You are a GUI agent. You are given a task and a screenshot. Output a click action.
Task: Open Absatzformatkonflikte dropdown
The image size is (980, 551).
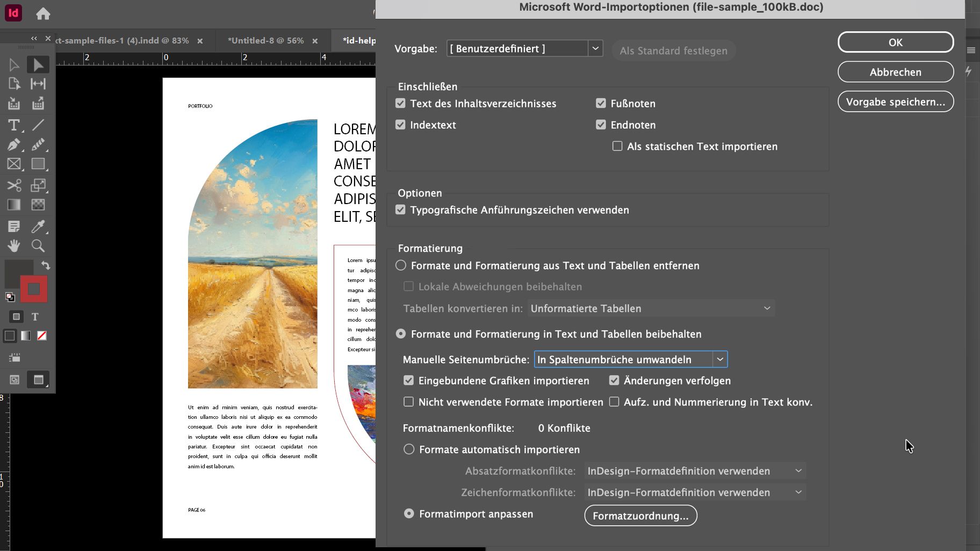click(695, 471)
